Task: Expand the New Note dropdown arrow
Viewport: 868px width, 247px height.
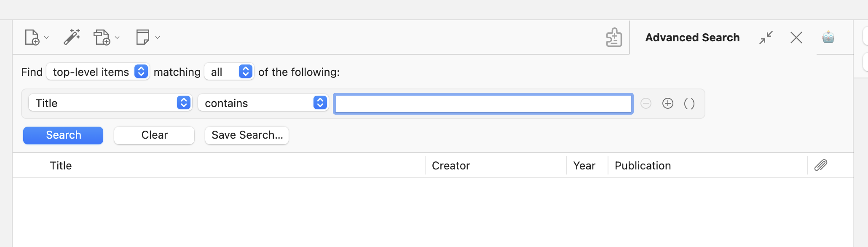Action: [x=158, y=38]
